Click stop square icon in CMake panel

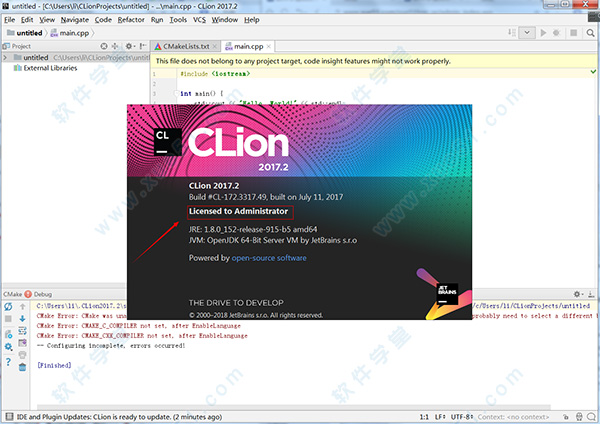point(8,319)
